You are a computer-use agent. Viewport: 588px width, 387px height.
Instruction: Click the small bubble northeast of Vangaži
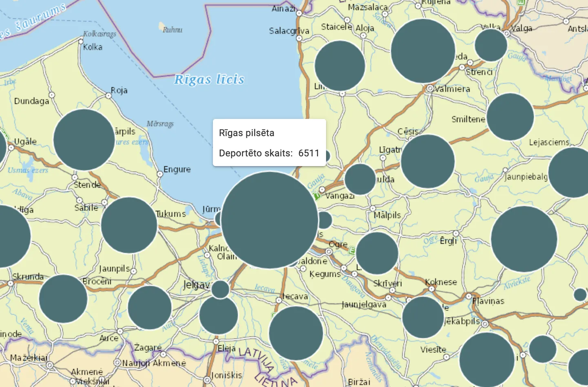click(360, 179)
